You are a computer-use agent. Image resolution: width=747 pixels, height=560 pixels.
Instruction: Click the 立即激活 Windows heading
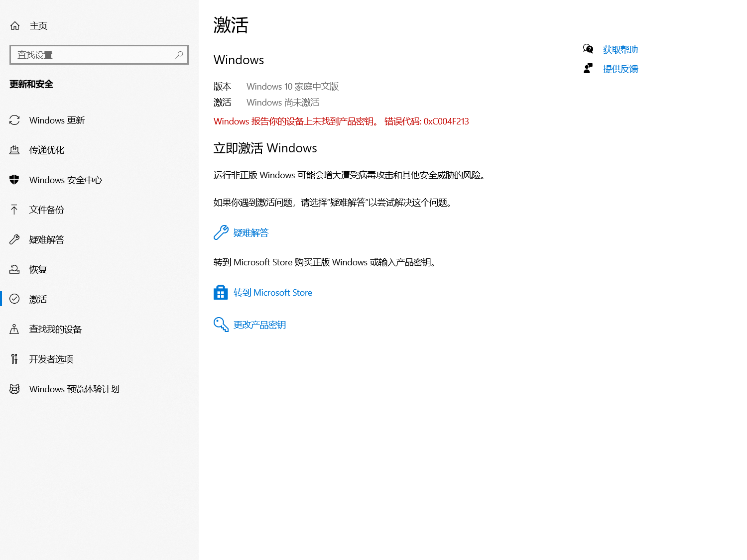point(265,148)
